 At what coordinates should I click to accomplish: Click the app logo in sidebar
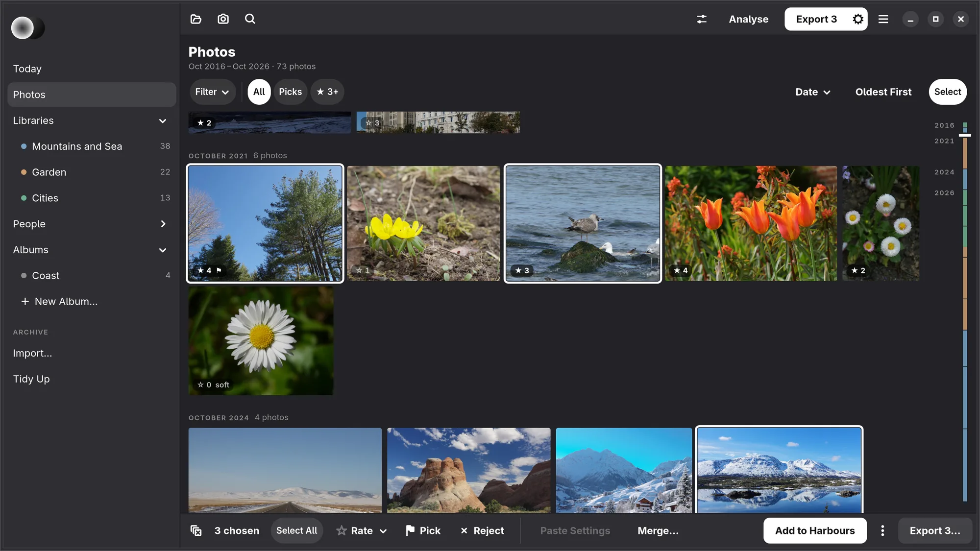point(28,28)
